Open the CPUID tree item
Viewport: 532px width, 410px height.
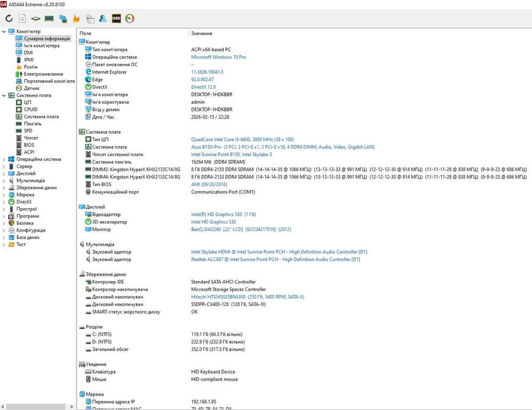[31, 109]
